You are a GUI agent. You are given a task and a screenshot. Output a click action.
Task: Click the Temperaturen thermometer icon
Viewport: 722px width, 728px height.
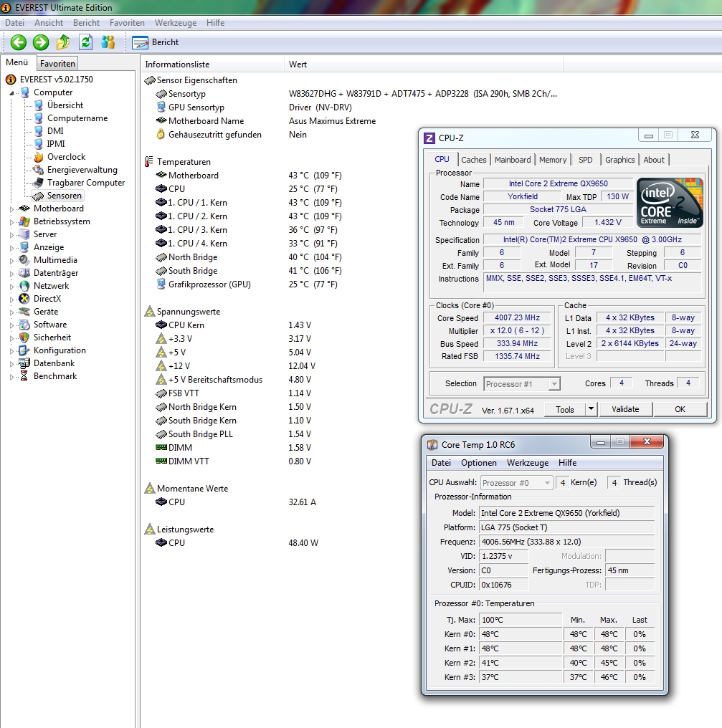coord(148,161)
